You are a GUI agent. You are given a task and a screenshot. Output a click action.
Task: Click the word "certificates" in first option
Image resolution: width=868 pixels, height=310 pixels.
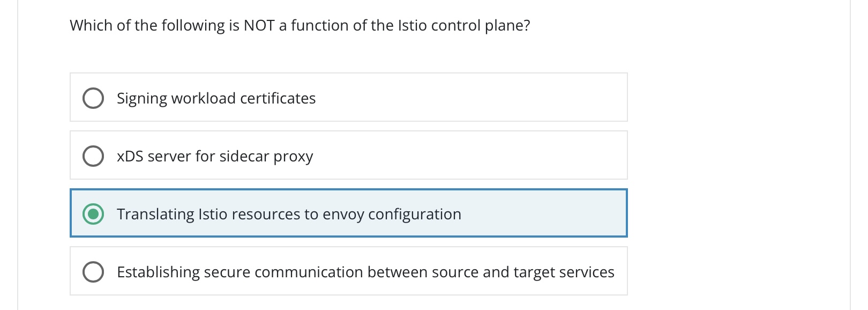click(x=278, y=98)
